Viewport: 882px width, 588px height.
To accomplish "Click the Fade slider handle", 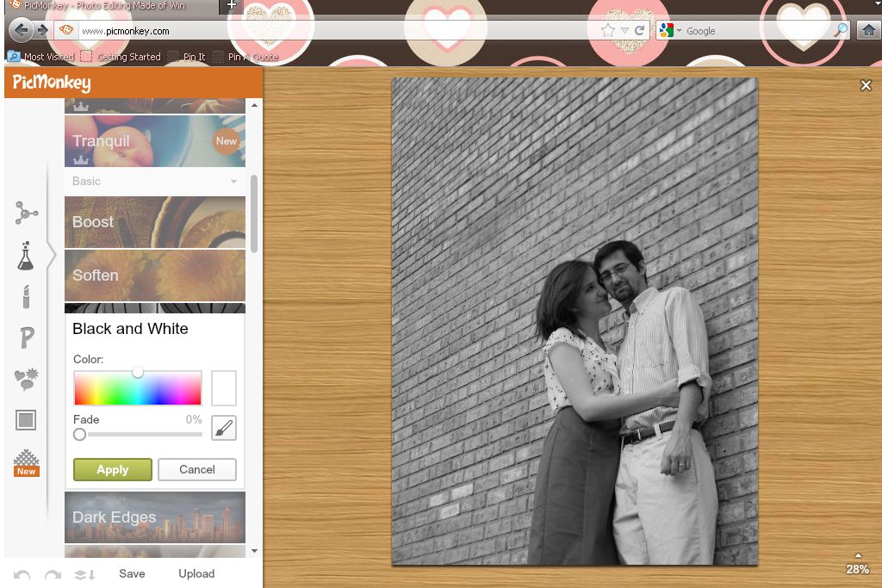I will point(80,435).
